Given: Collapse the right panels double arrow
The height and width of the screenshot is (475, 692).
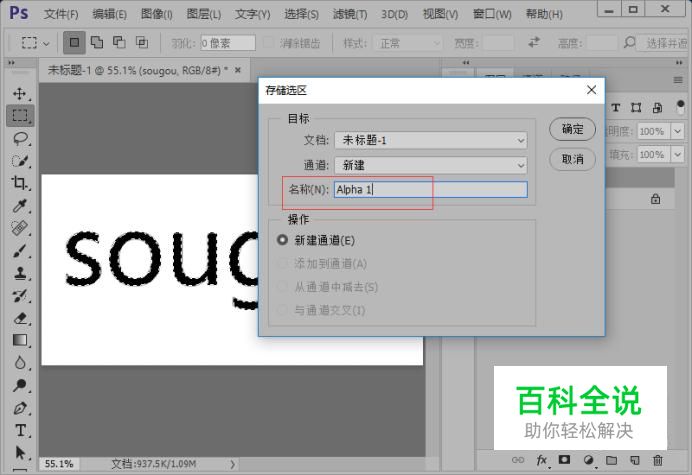Looking at the screenshot, I should [x=679, y=63].
